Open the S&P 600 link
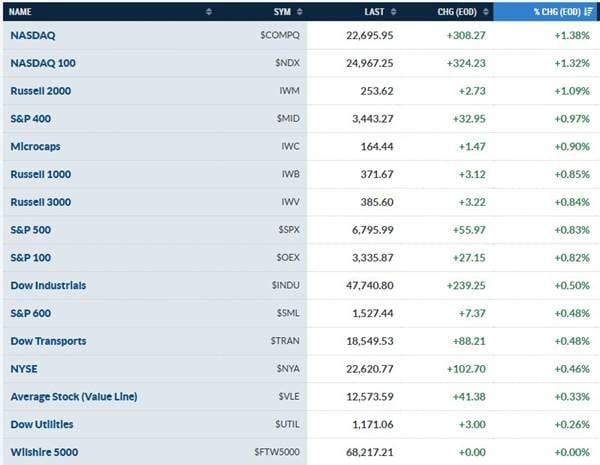The image size is (600, 465). 31,313
